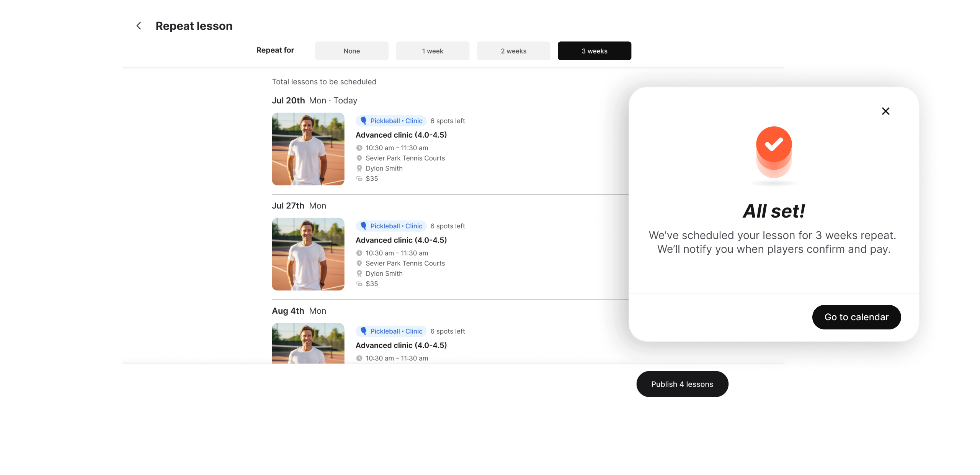Click the Aug 4th Mon date heading
Viewport: 980px width, 475px height.
click(299, 311)
